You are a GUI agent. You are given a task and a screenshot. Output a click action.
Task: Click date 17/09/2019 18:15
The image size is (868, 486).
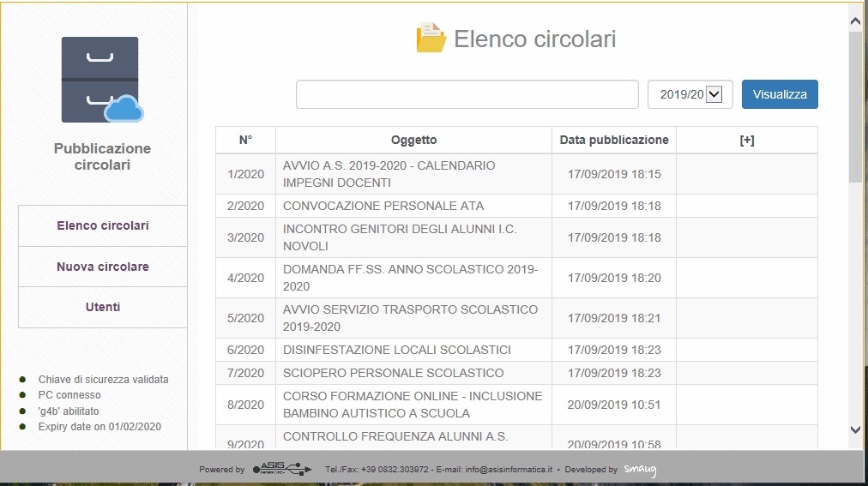pyautogui.click(x=614, y=174)
